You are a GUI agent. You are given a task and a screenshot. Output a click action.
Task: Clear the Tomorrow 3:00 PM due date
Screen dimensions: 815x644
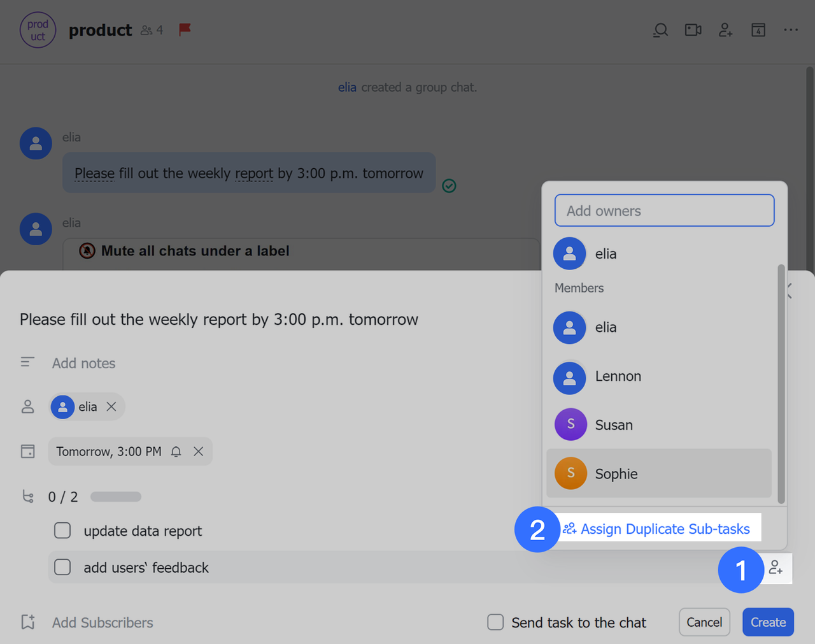[x=199, y=452]
